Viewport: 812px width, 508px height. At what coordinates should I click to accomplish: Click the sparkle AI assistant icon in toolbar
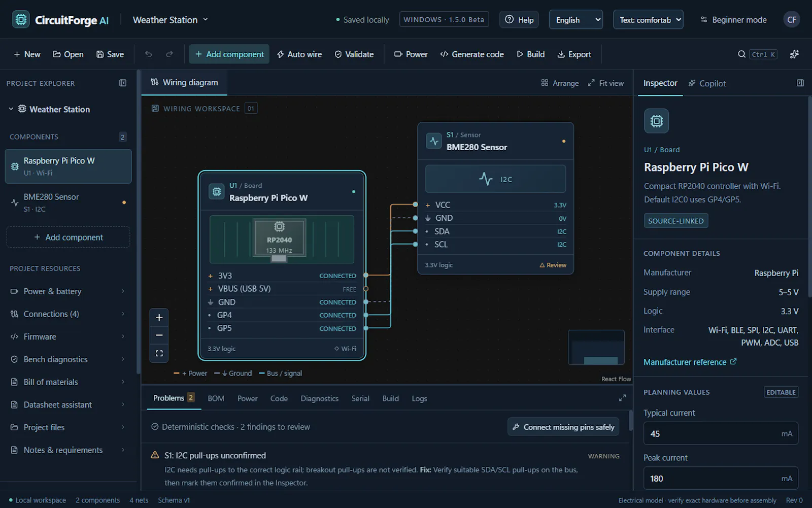pyautogui.click(x=794, y=54)
